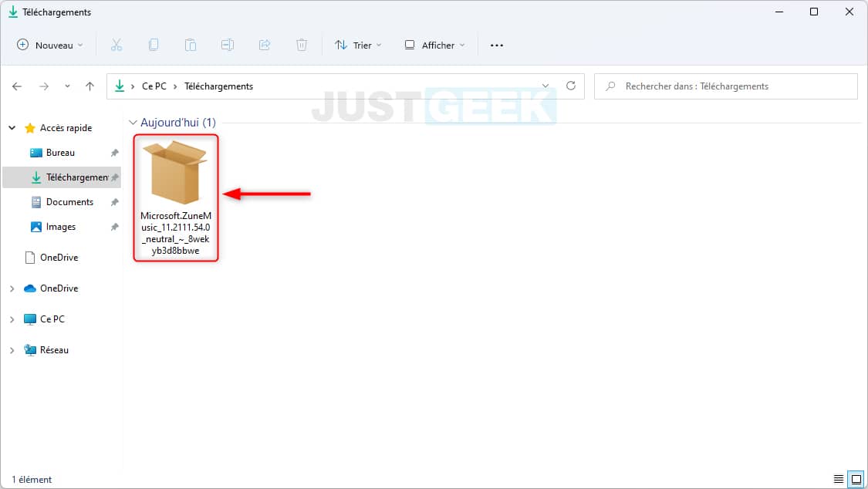Expand address bar history dropdown

(x=545, y=86)
